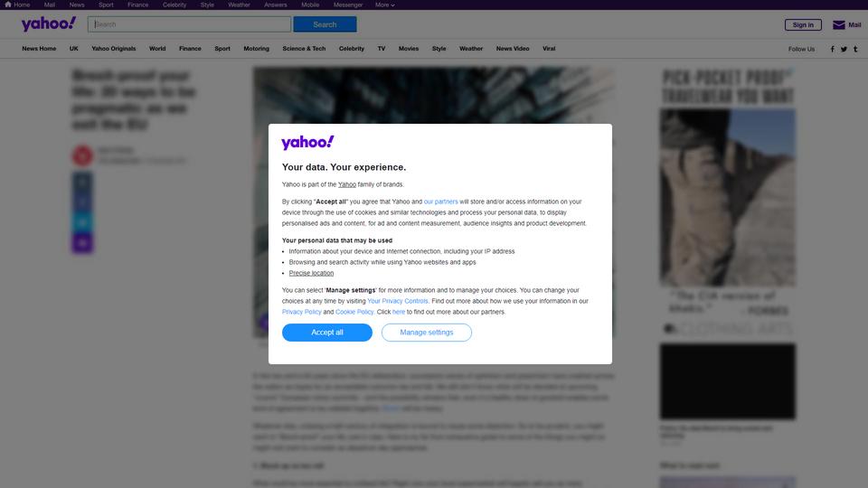Click Weather in top purple bar
Screen dimensions: 868x488
239,5
